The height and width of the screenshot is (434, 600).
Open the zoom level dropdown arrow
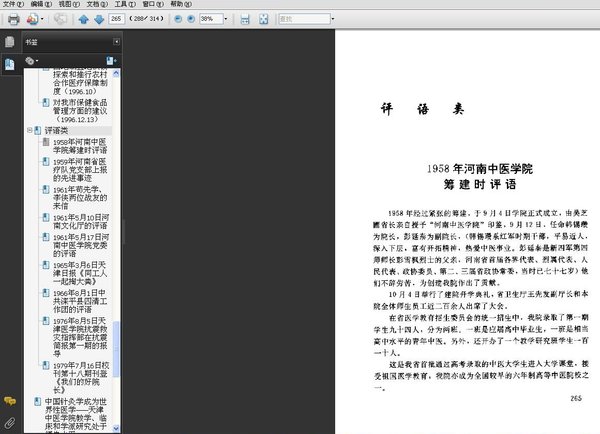point(225,19)
